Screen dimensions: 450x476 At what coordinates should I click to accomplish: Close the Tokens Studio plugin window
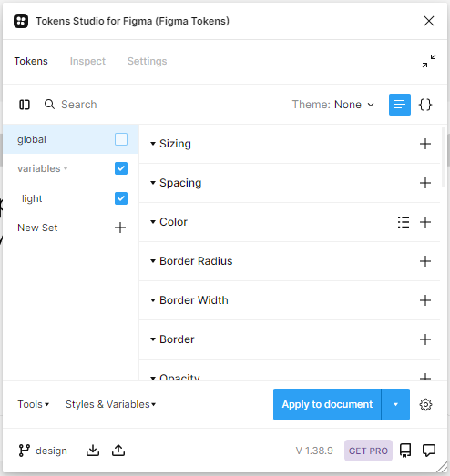click(x=429, y=21)
